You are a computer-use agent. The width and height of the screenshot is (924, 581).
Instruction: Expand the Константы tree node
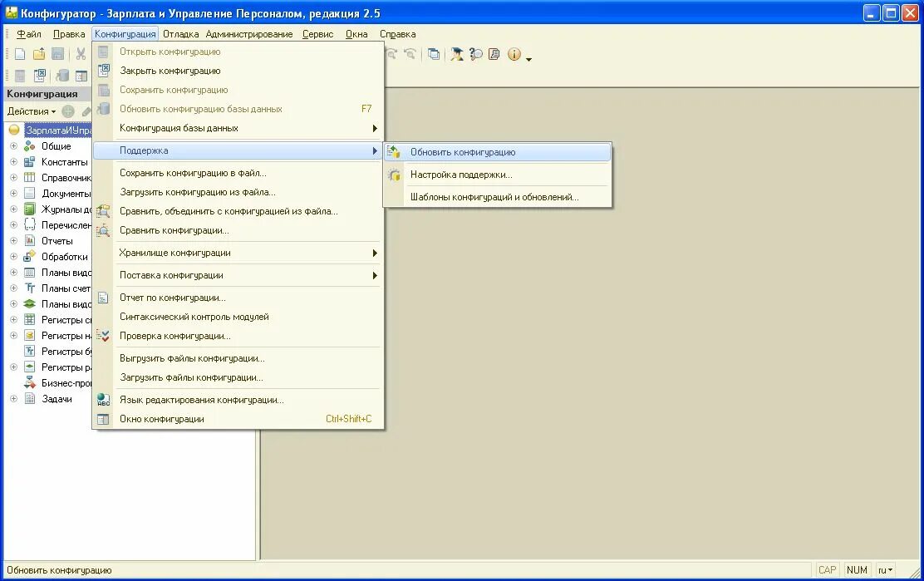[x=13, y=162]
